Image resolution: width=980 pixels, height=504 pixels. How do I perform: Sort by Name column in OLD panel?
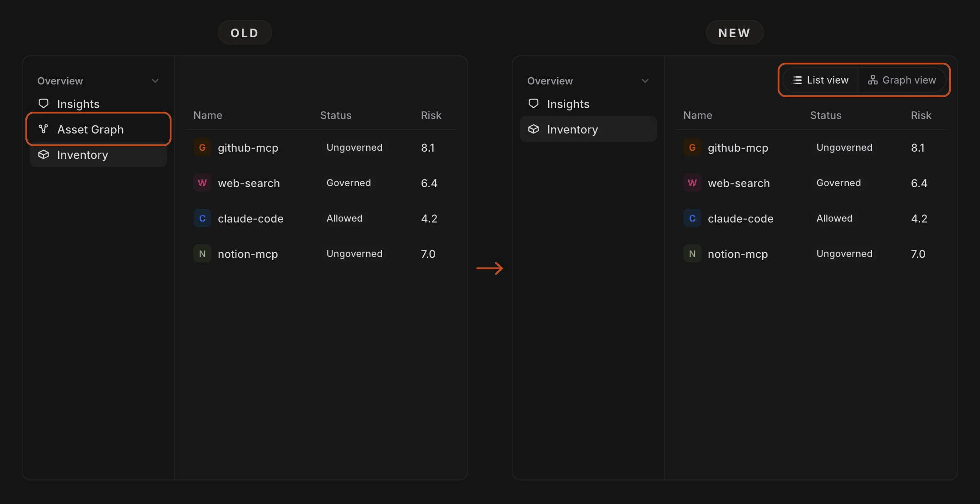coord(208,115)
